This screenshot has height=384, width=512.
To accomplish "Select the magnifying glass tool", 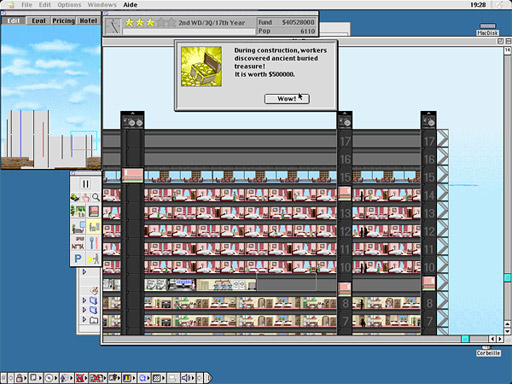I will [96, 197].
